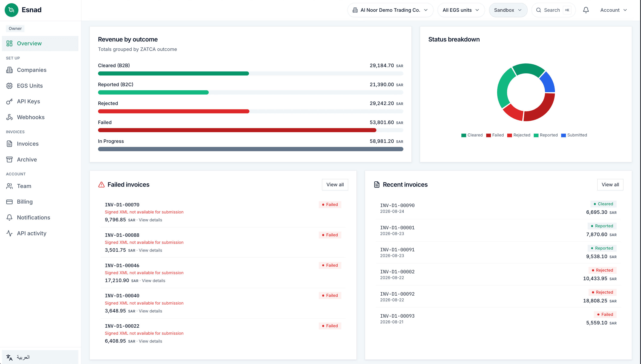The image size is (641, 364).
Task: Click the Esnad logo icon
Action: tap(12, 10)
